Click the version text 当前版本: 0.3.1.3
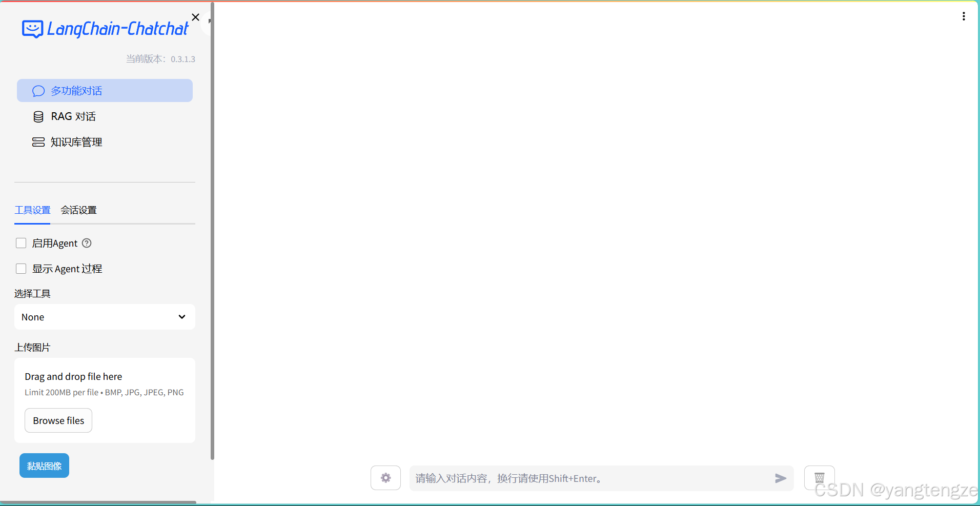The width and height of the screenshot is (980, 506). 160,59
